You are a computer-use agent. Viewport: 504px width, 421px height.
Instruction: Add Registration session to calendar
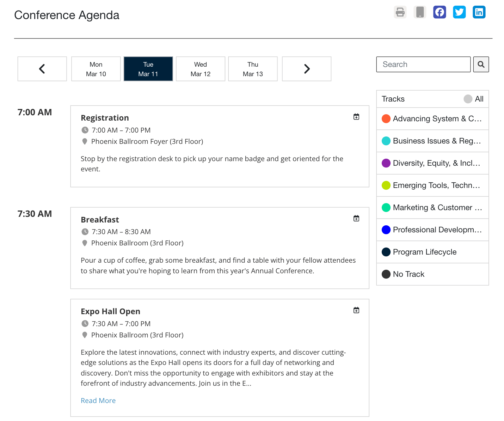tap(356, 117)
